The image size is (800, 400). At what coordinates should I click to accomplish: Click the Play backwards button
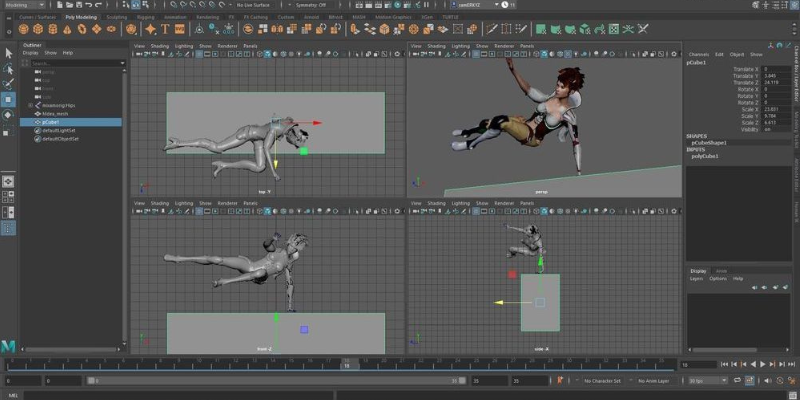point(753,364)
